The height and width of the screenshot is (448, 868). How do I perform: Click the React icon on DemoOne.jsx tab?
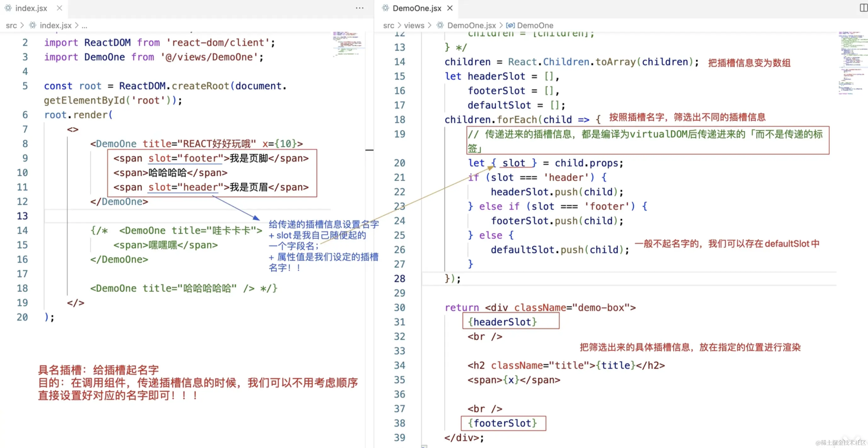coord(385,8)
